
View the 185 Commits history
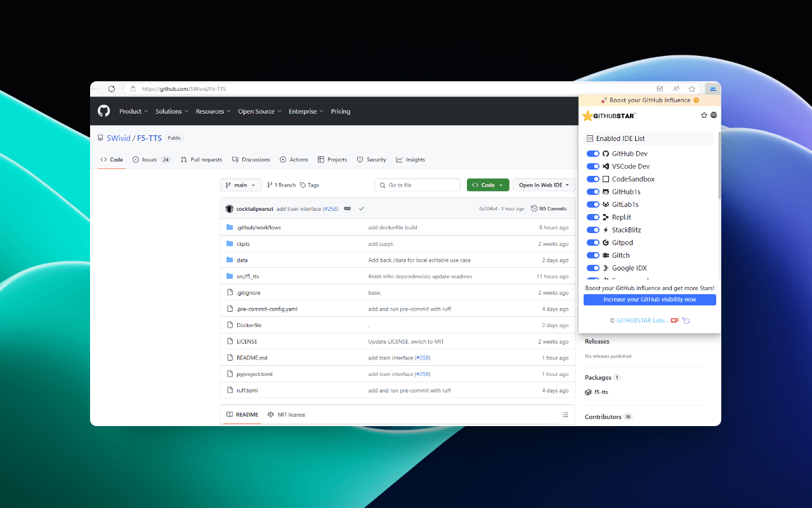click(x=549, y=208)
